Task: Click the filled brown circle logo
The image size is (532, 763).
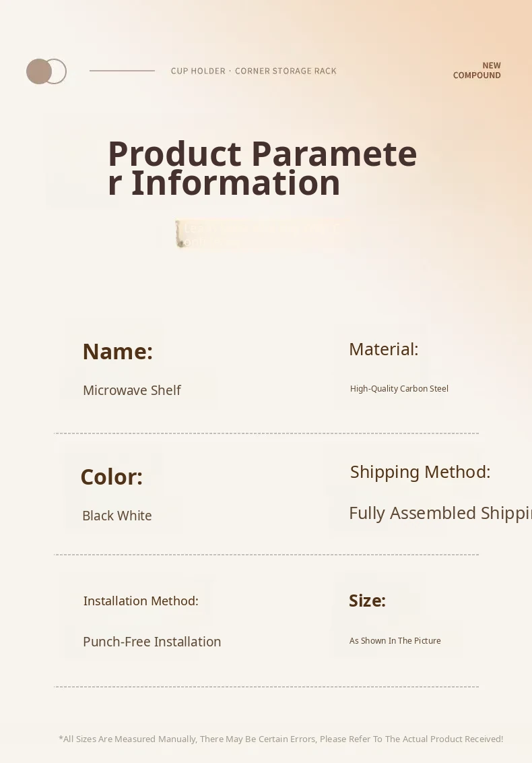Action: pos(38,71)
